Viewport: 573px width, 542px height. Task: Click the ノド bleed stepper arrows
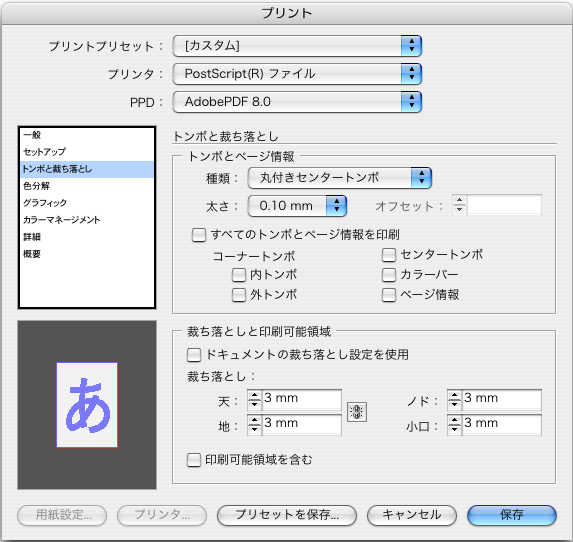click(454, 400)
